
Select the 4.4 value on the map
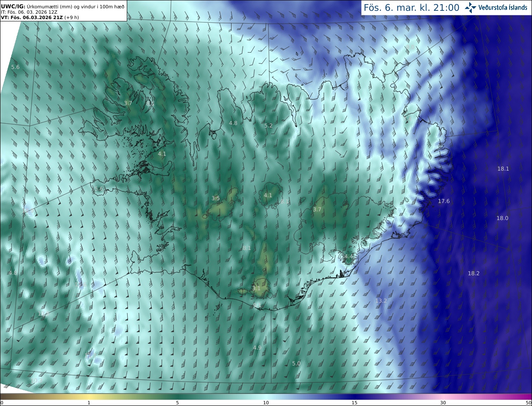(x=348, y=257)
